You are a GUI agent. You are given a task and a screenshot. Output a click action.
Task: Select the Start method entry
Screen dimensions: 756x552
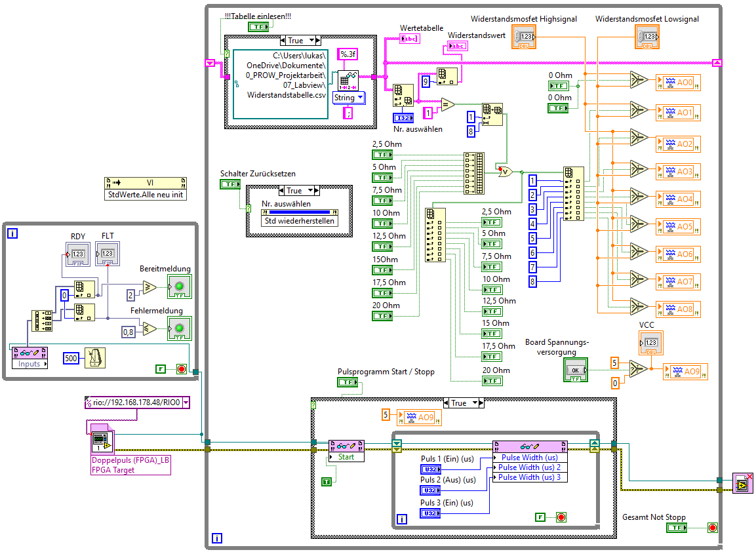(x=346, y=457)
